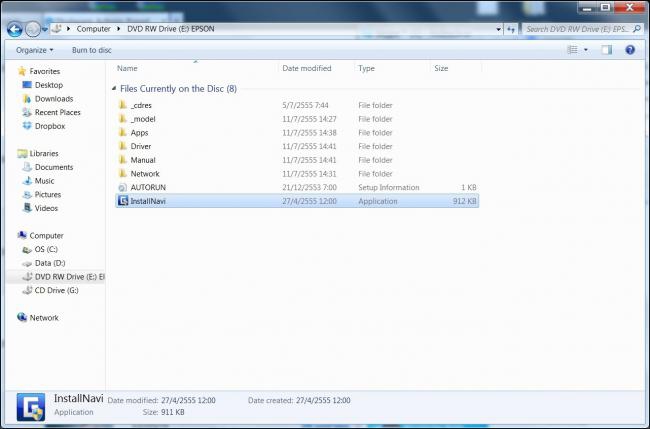This screenshot has height=429, width=650.
Task: Change view with the view icon
Action: coord(572,50)
